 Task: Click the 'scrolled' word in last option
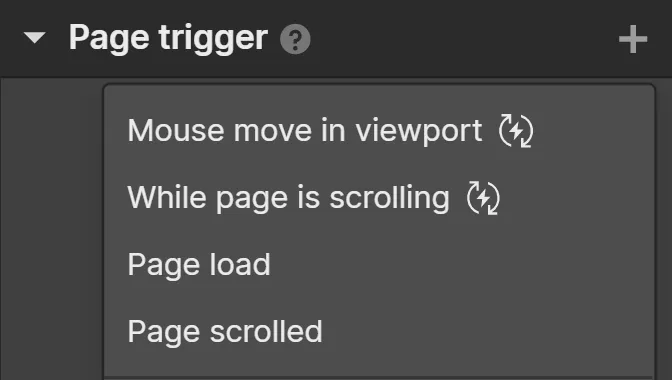click(x=266, y=331)
